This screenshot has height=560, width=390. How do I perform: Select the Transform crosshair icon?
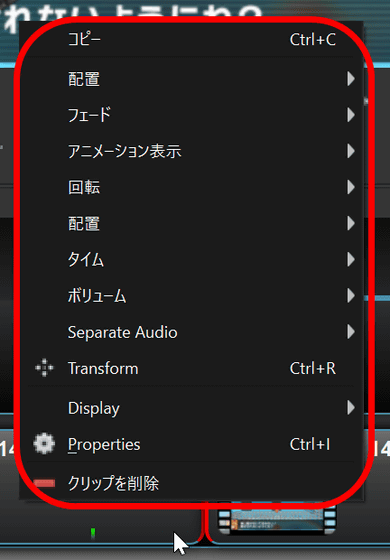pyautogui.click(x=44, y=368)
